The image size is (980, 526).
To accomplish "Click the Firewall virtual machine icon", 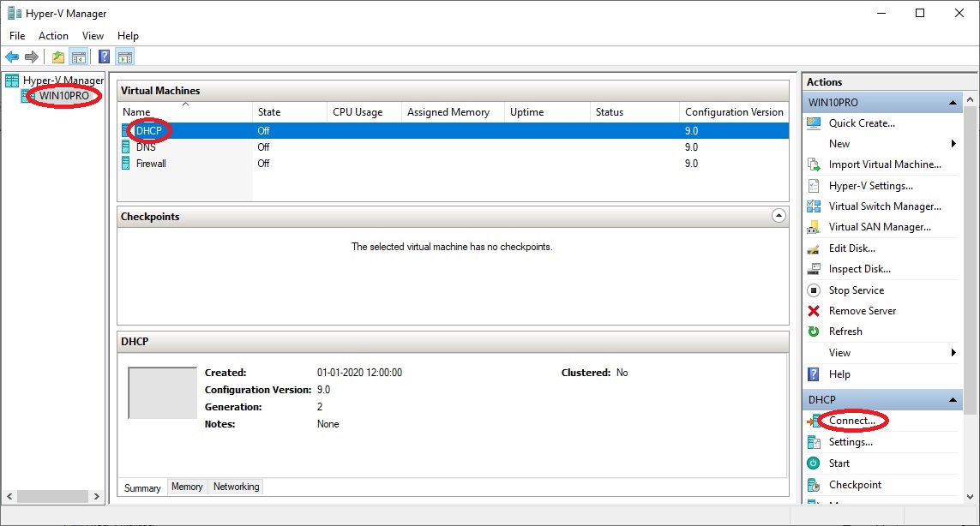I will tap(126, 164).
